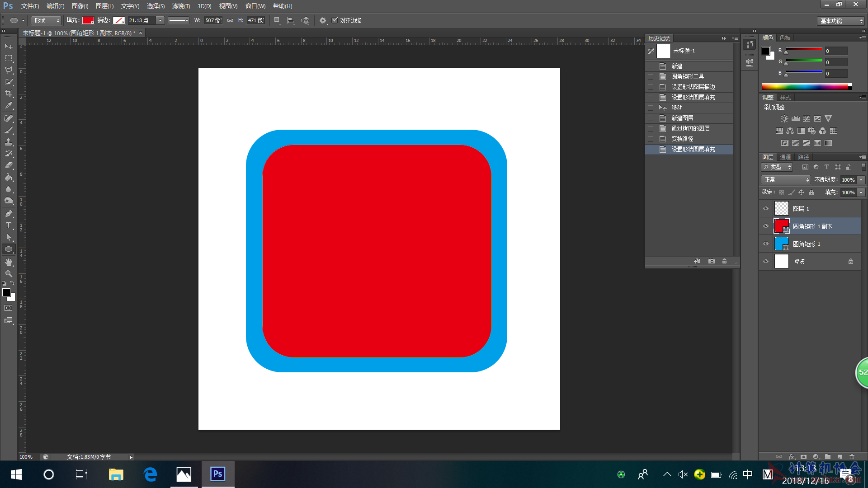This screenshot has height=488, width=868.
Task: Select the Move tool
Action: 9,47
